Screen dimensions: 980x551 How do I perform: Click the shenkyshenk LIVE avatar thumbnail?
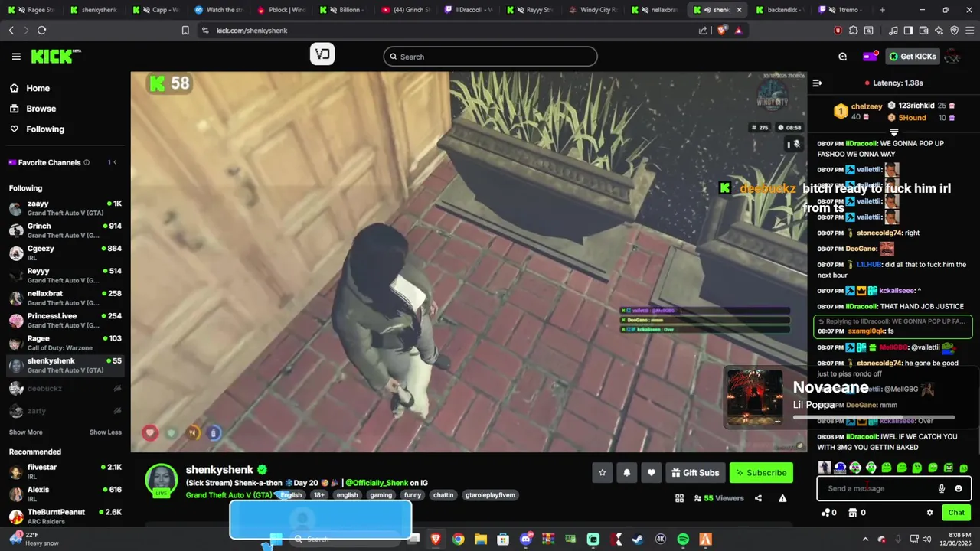pyautogui.click(x=162, y=481)
